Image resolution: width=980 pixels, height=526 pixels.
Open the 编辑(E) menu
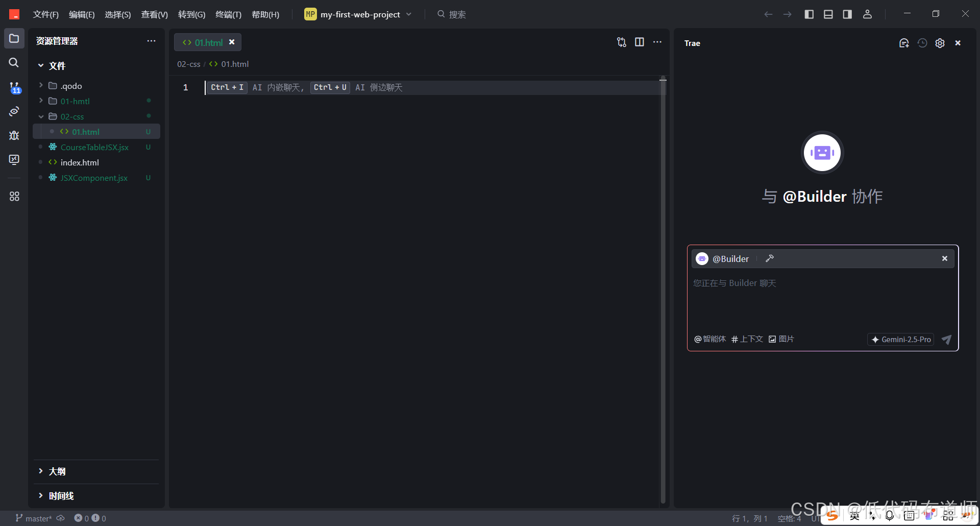[x=82, y=14]
